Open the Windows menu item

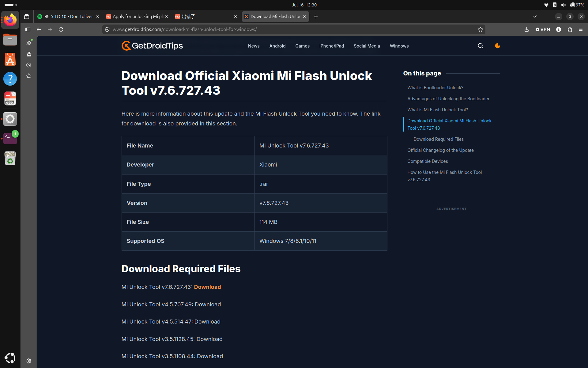(399, 46)
